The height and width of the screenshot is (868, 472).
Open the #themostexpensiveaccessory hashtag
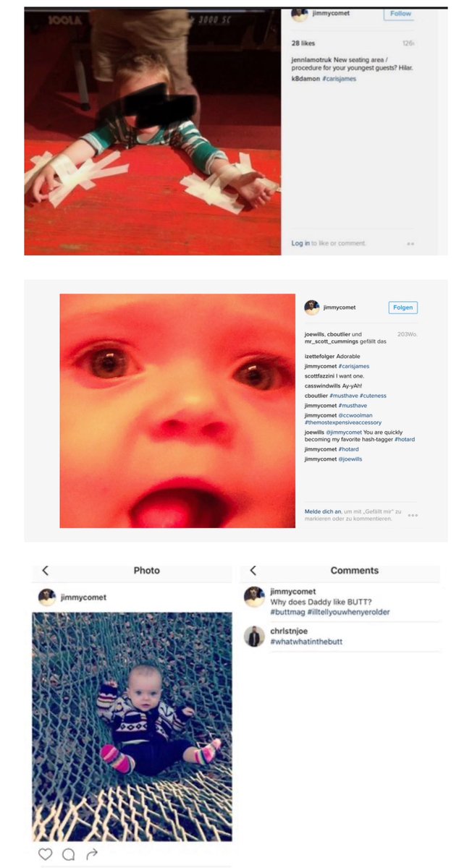[x=343, y=422]
